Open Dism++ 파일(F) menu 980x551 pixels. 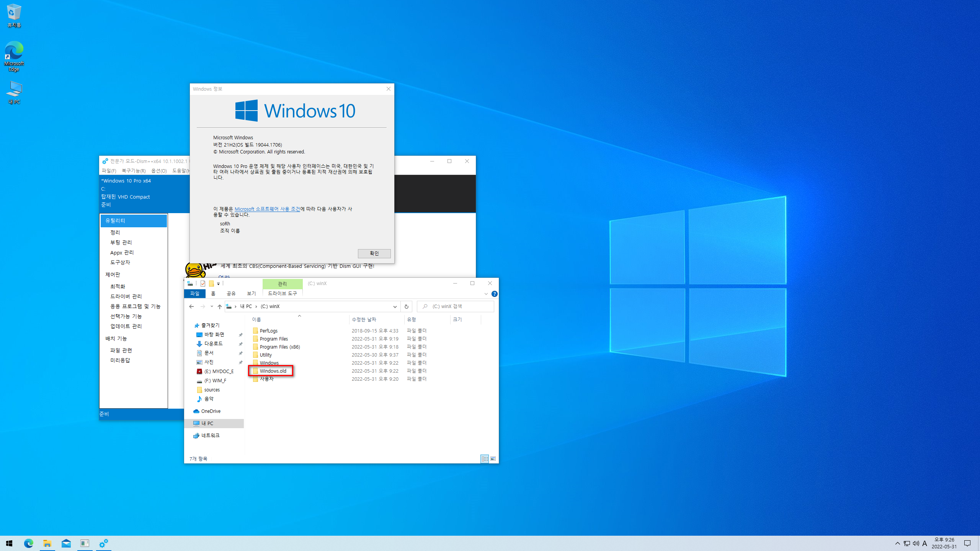[x=109, y=171]
